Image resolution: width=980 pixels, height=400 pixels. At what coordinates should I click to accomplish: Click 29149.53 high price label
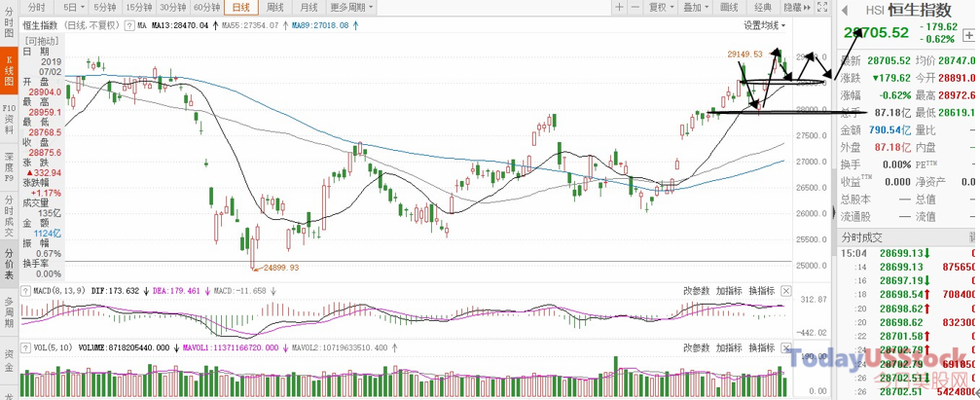(x=745, y=55)
